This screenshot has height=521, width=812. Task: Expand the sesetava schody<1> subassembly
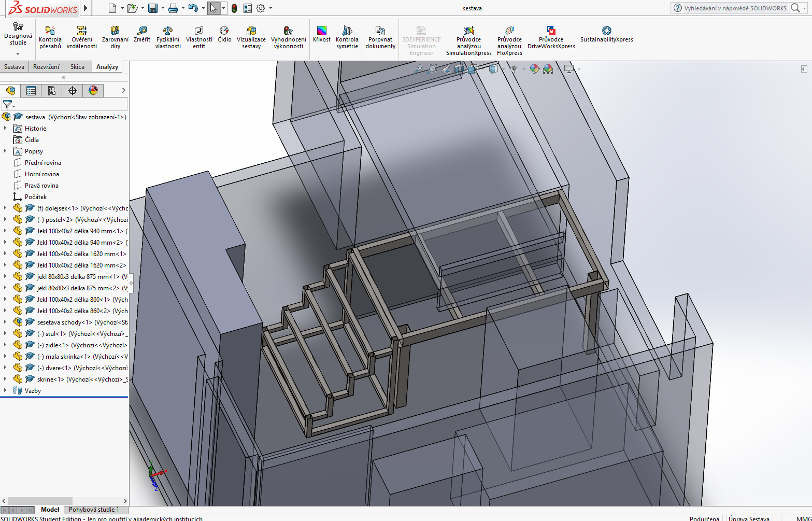point(5,322)
